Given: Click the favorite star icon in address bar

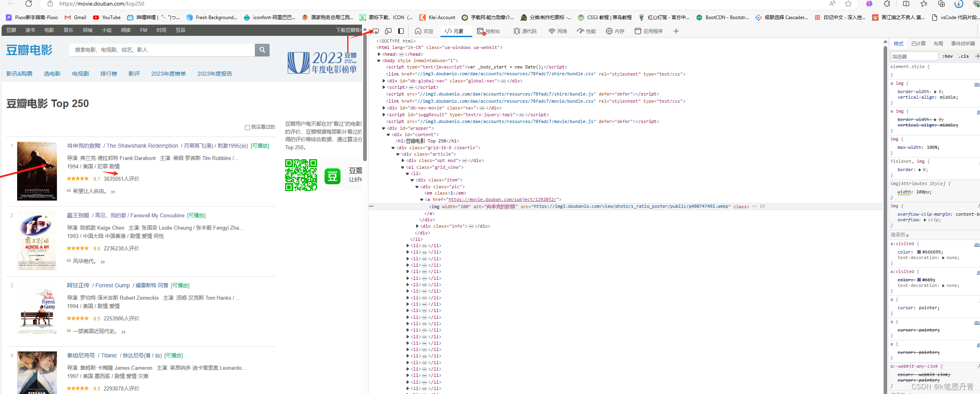Looking at the screenshot, I should click(848, 4).
